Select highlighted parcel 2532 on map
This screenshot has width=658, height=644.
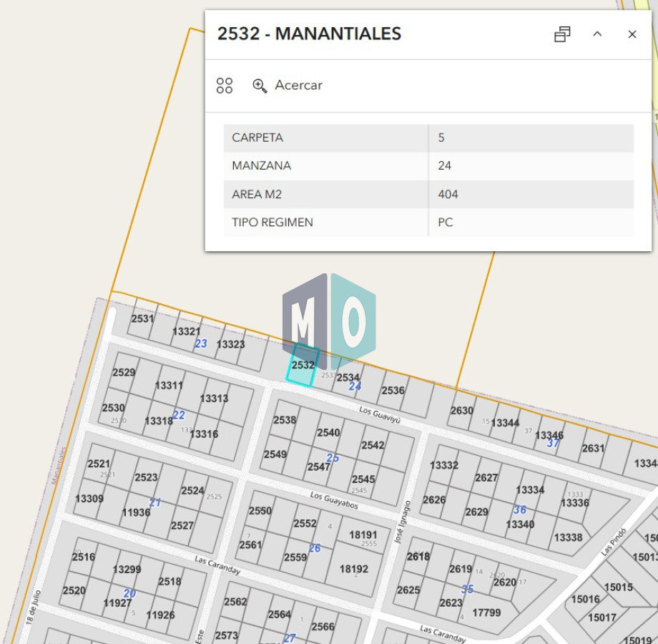point(303,365)
